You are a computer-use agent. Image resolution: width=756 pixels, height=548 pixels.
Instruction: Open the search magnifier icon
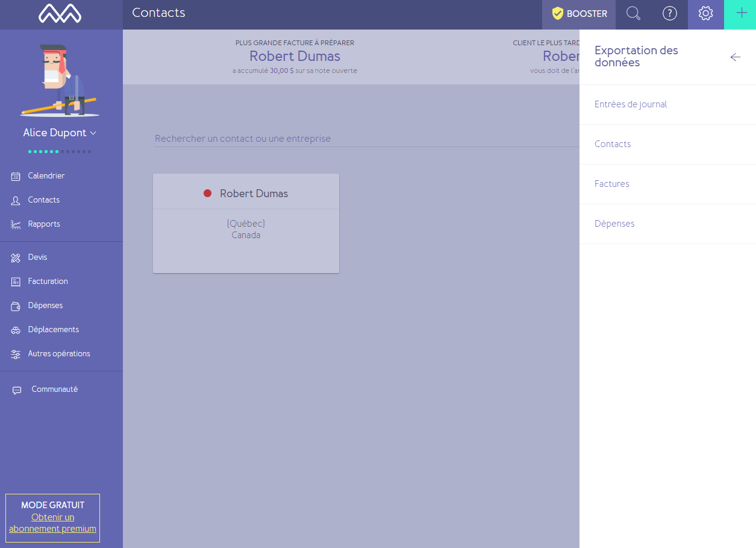[x=633, y=13]
